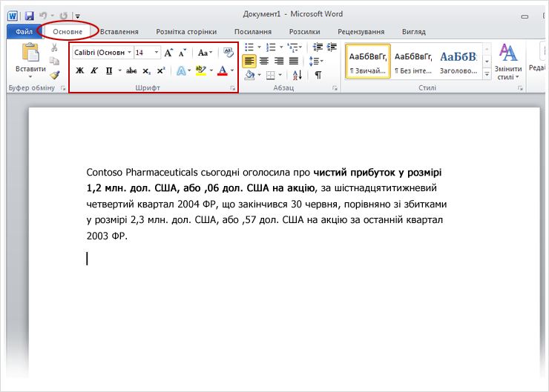The height and width of the screenshot is (392, 549).
Task: Click the font size field showing 14
Action: click(143, 53)
